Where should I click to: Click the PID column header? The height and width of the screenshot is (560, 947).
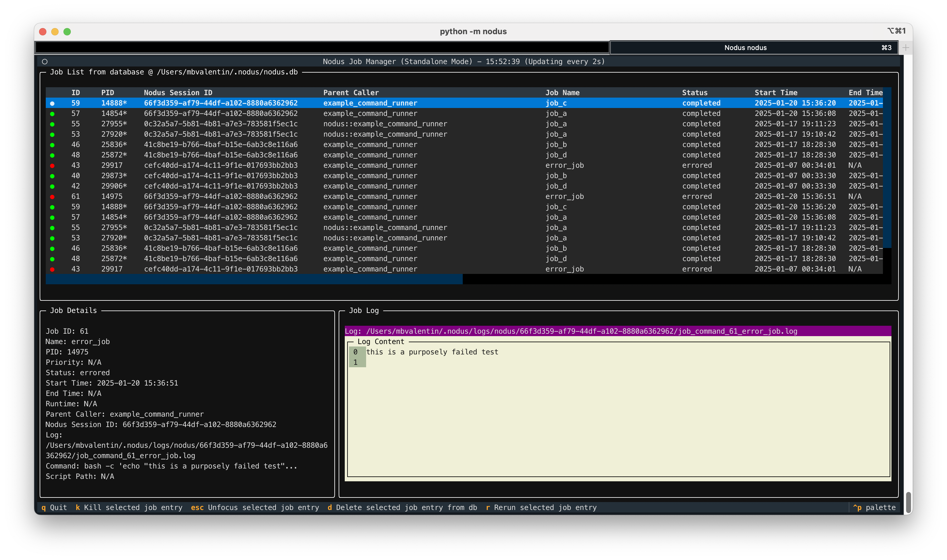click(x=108, y=92)
